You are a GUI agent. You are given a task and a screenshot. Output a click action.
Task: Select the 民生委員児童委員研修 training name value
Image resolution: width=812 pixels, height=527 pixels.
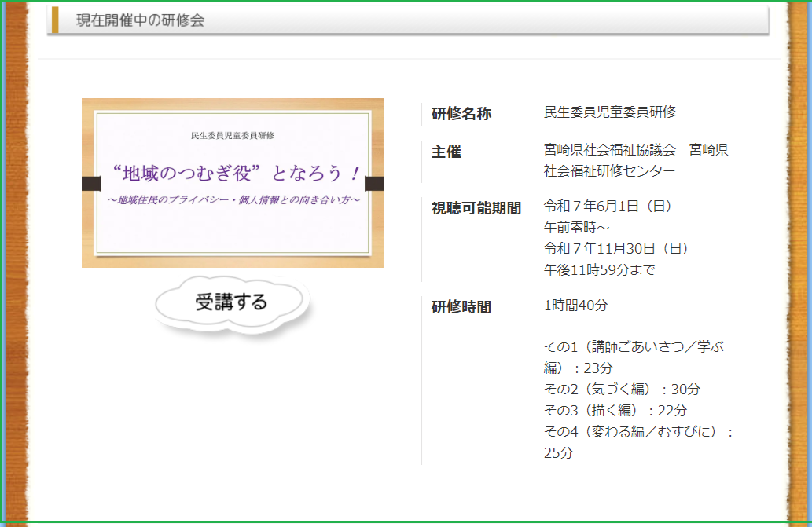[x=609, y=112]
